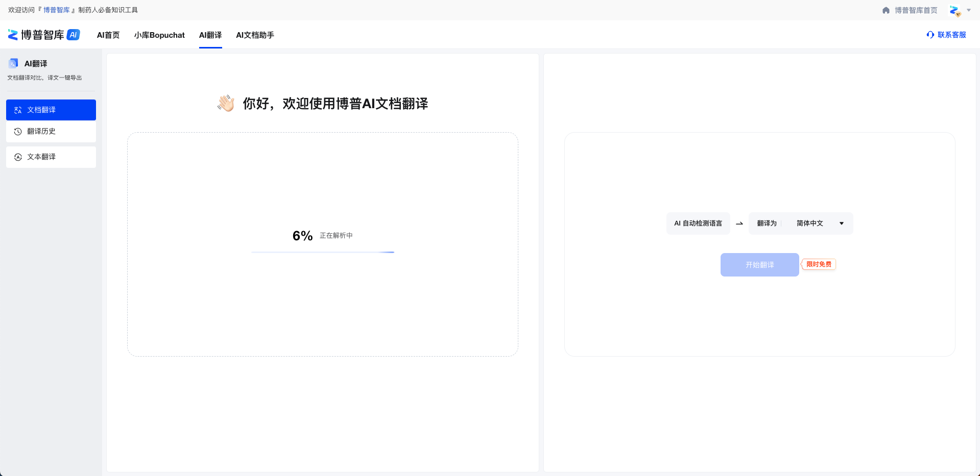
Task: Click the welcome heading 你好，欢迎使用博普AI文档翻译
Action: pyautogui.click(x=336, y=104)
